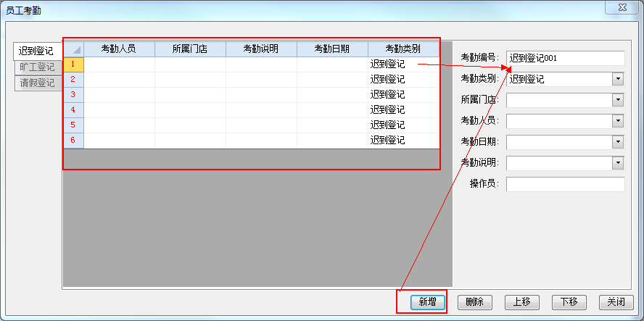Open the 考勤说明 dropdown arrow
Image resolution: width=644 pixels, height=321 pixels.
[x=618, y=163]
